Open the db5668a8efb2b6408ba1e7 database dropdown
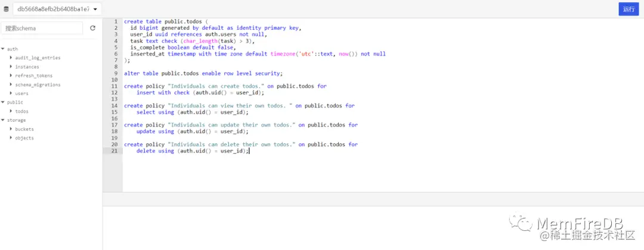This screenshot has width=644, height=250. tap(57, 9)
